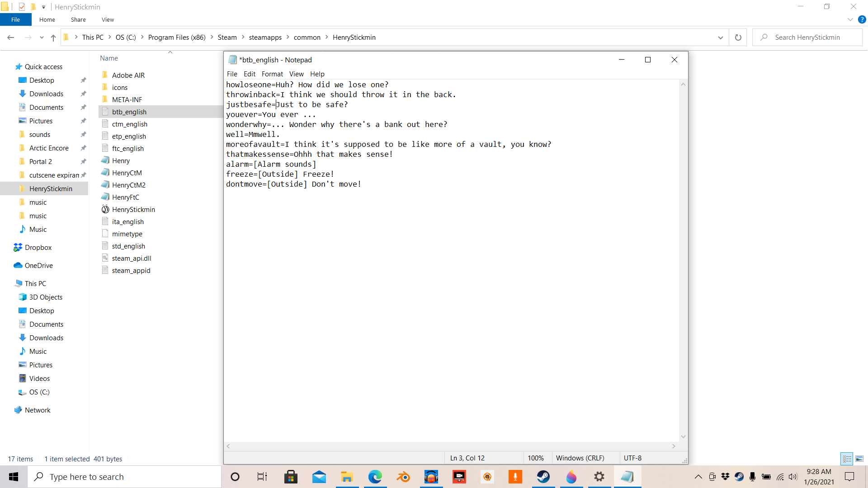
Task: Open Blender from the taskbar
Action: pyautogui.click(x=403, y=477)
